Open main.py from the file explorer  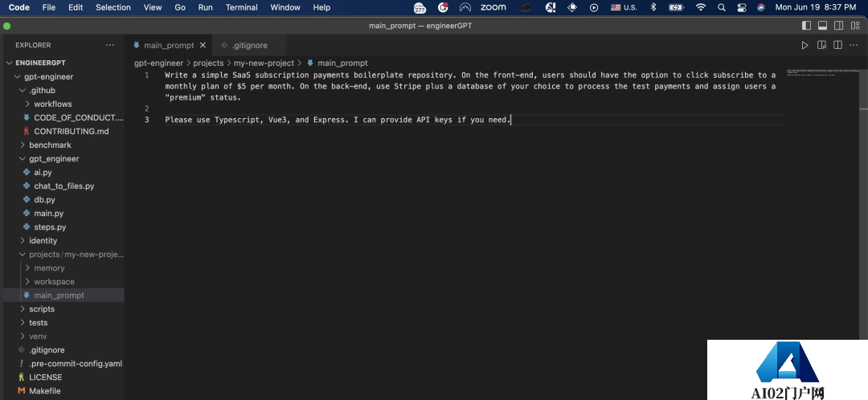click(48, 214)
